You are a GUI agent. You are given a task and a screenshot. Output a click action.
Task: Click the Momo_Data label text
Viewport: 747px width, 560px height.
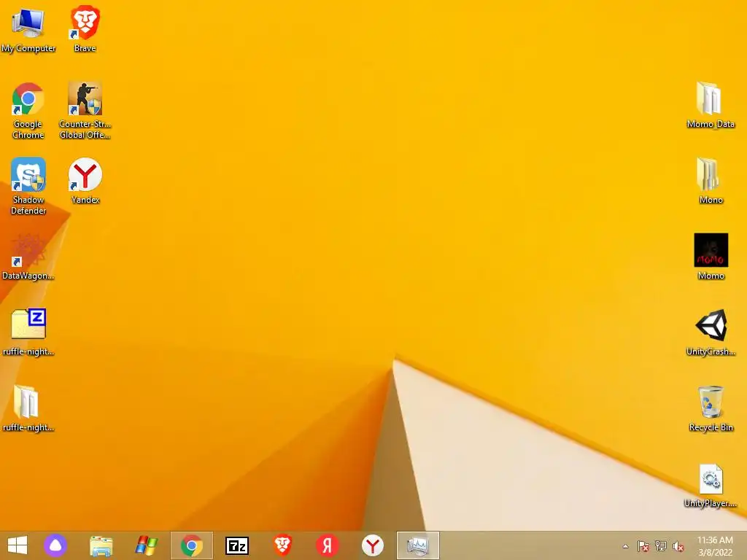click(711, 124)
